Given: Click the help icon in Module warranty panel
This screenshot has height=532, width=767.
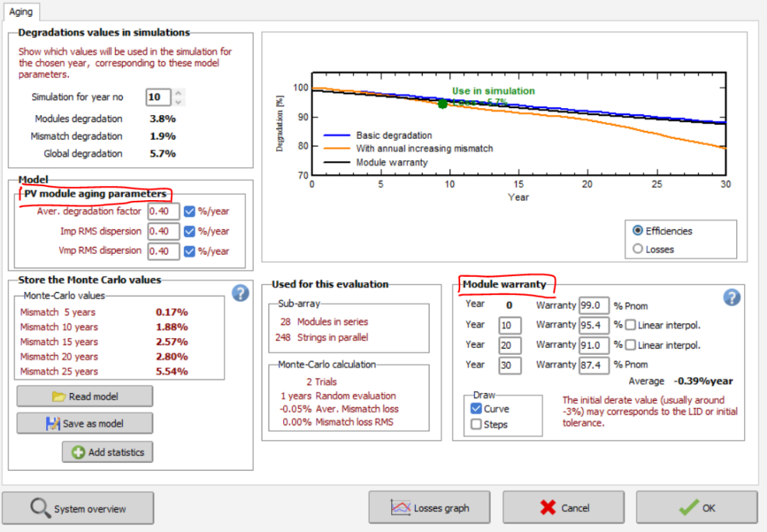Looking at the screenshot, I should coord(732,297).
